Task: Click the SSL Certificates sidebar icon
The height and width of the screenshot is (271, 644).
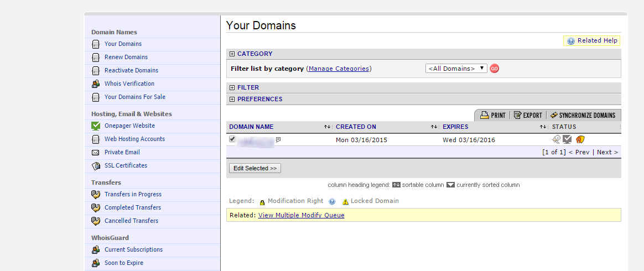Action: tap(96, 165)
